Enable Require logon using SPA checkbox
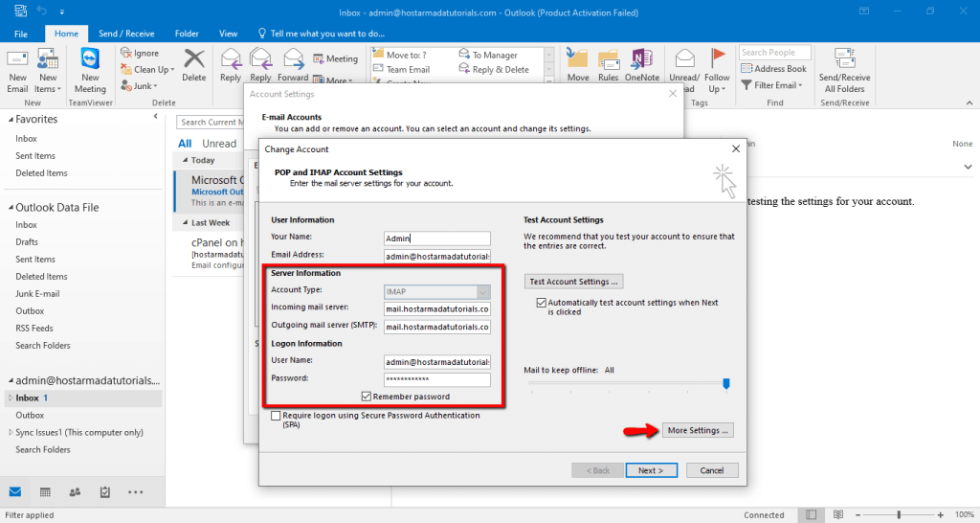980x523 pixels. tap(276, 416)
